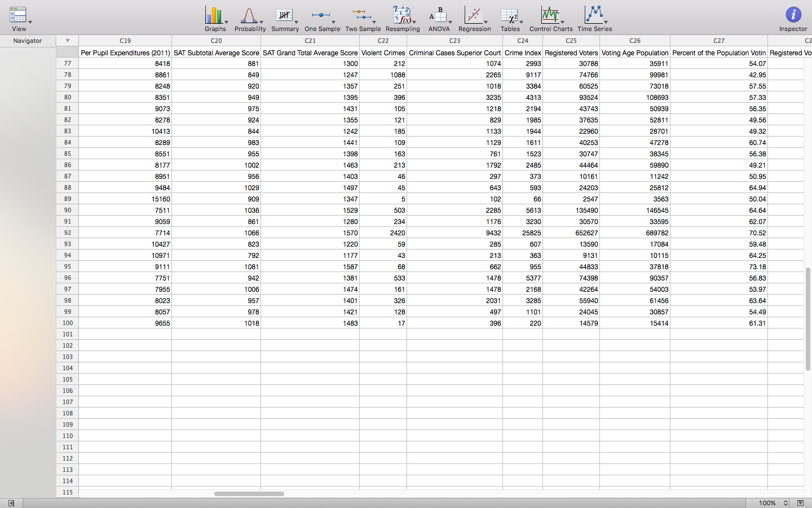Select column header C24
Image resolution: width=812 pixels, height=508 pixels.
(x=523, y=41)
